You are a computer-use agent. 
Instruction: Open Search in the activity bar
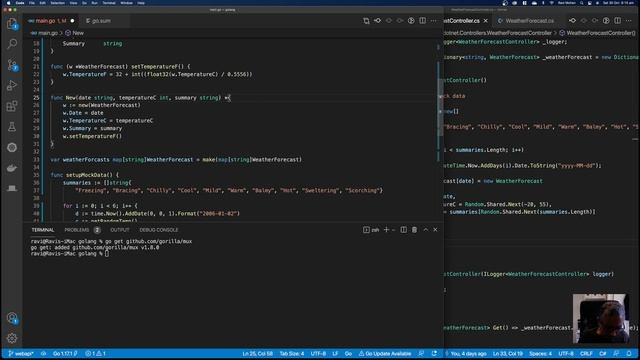tap(12, 44)
